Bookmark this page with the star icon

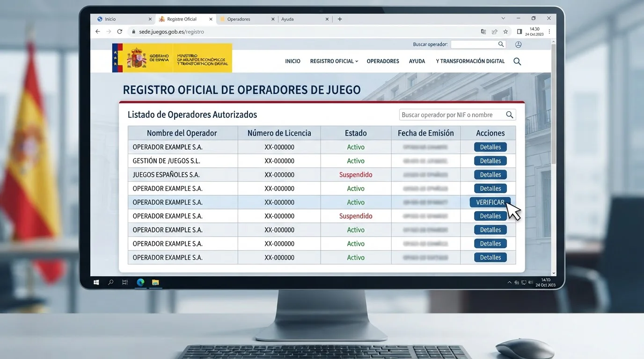coord(505,32)
